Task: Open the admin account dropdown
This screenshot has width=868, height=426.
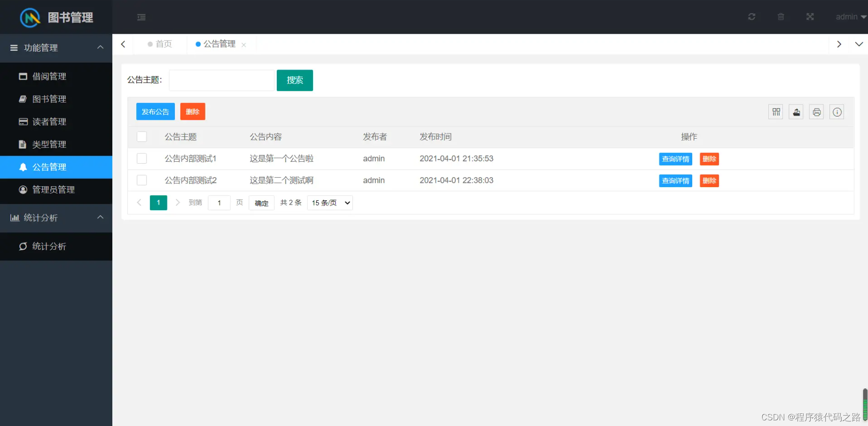Action: [x=849, y=16]
